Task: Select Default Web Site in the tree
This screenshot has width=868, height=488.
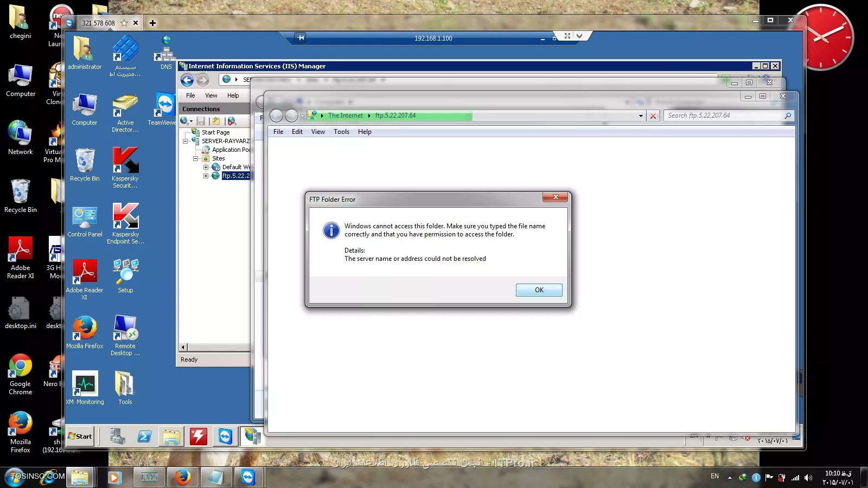Action: (236, 167)
